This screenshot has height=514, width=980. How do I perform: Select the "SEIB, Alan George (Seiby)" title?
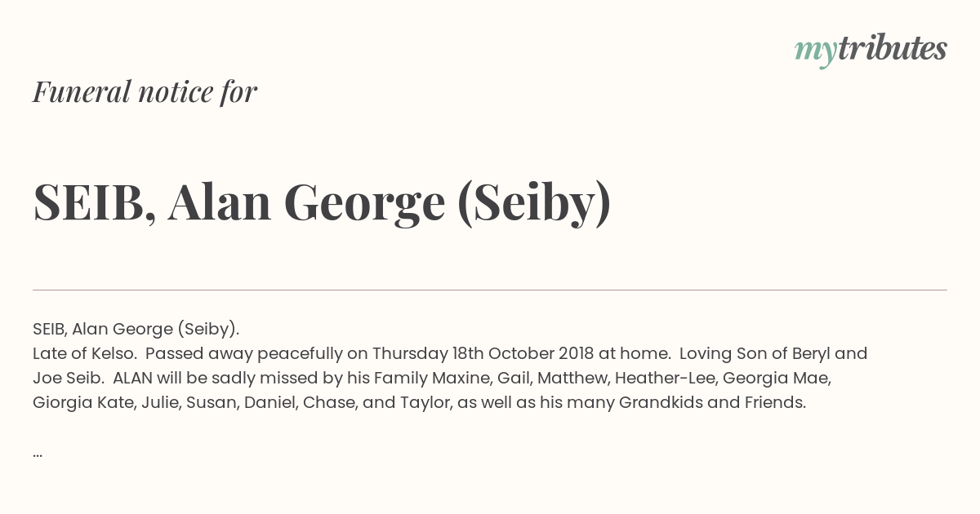coord(322,203)
